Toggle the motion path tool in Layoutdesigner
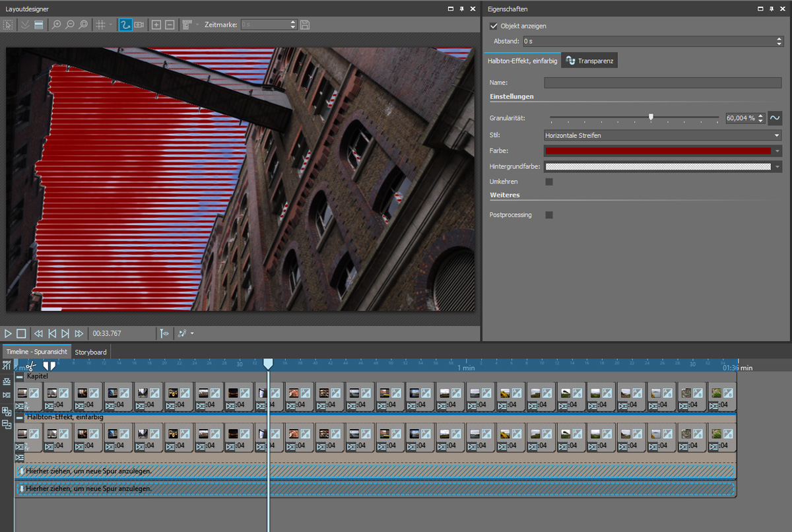Viewport: 792px width, 532px height. [x=125, y=24]
